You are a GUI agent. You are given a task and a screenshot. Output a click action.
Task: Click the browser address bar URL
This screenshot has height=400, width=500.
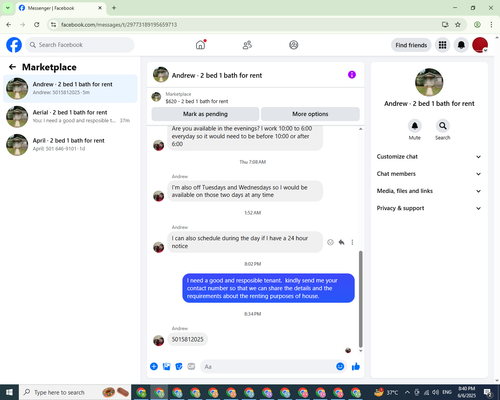tap(119, 25)
